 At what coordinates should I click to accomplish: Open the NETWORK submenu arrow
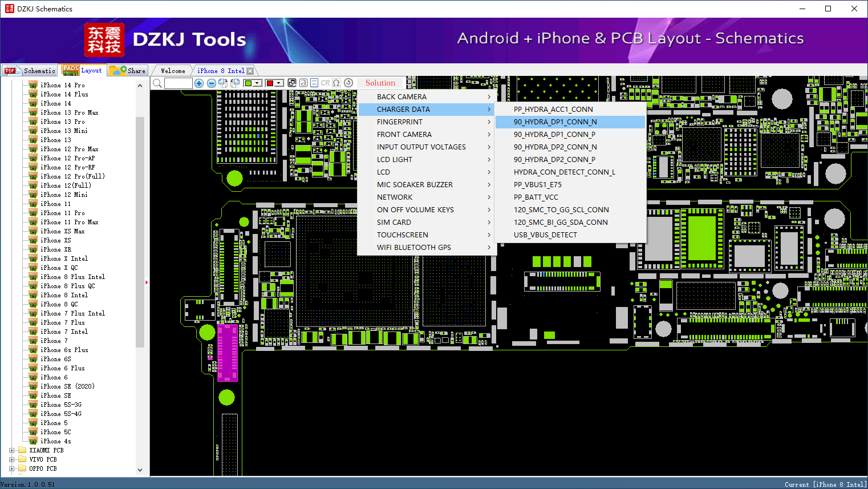point(489,197)
